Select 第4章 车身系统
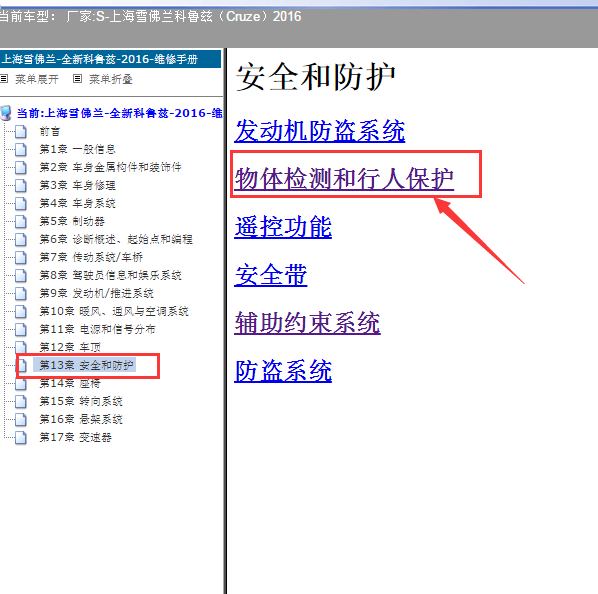The height and width of the screenshot is (594, 598). tap(77, 203)
